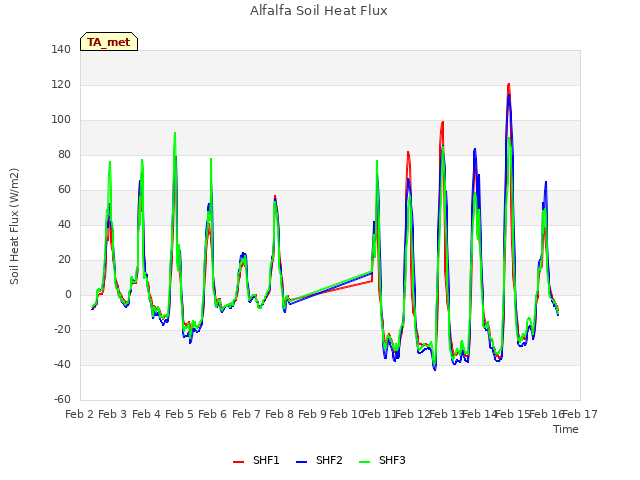Click the Feb 8 x-axis tick label
This screenshot has height=480, width=640.
(280, 414)
